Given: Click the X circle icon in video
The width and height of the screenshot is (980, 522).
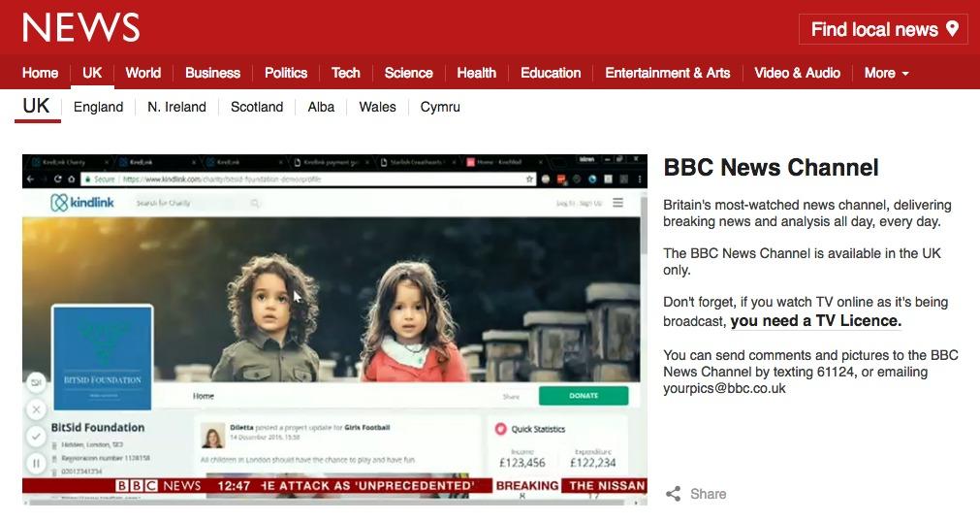Looking at the screenshot, I should coord(36,409).
